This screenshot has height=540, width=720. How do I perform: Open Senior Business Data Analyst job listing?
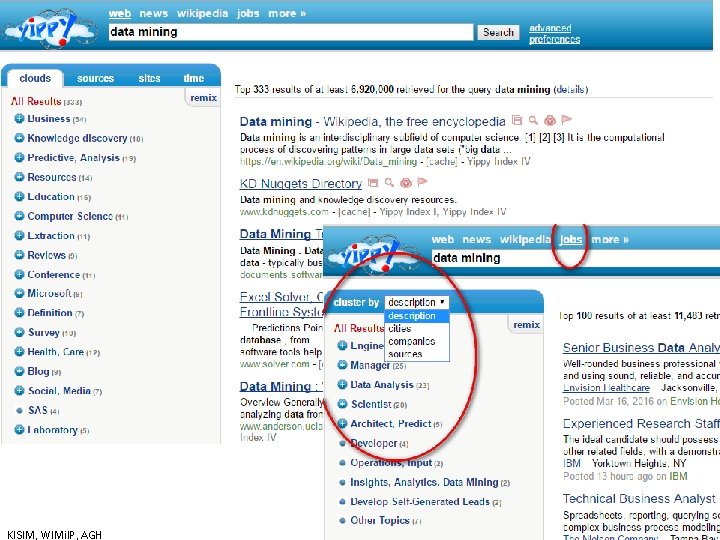[x=641, y=348]
